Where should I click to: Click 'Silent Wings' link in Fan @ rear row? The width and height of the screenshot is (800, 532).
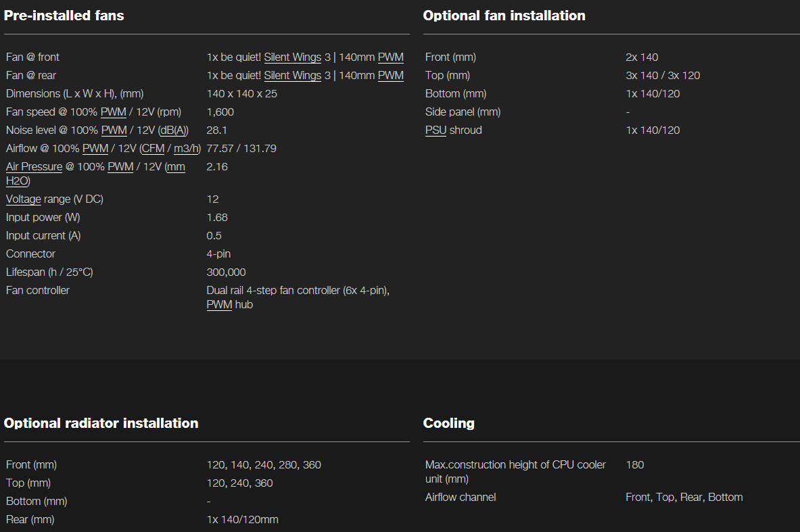coord(292,76)
